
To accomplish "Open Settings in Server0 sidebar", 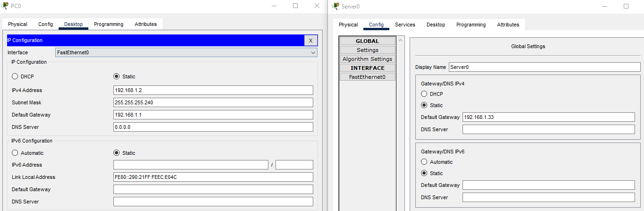I will [x=368, y=50].
